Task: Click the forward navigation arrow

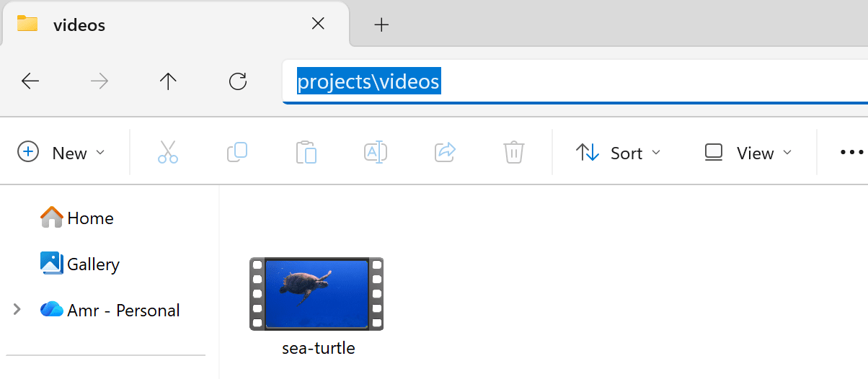Action: [x=99, y=81]
